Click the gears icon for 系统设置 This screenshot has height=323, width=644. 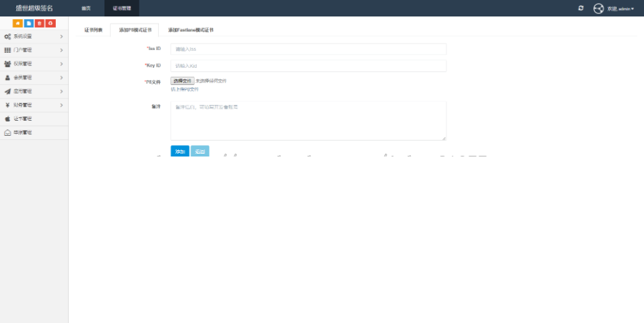pos(7,36)
